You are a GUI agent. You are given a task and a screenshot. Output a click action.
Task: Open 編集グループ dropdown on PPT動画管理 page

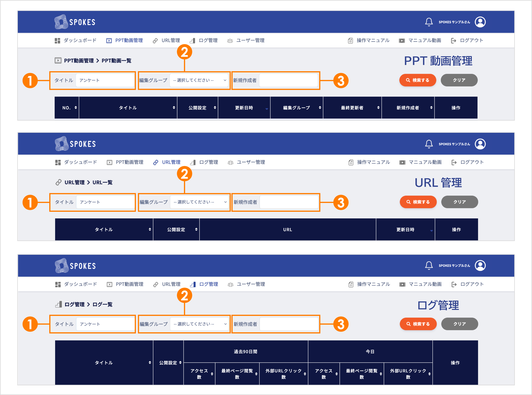(x=199, y=80)
